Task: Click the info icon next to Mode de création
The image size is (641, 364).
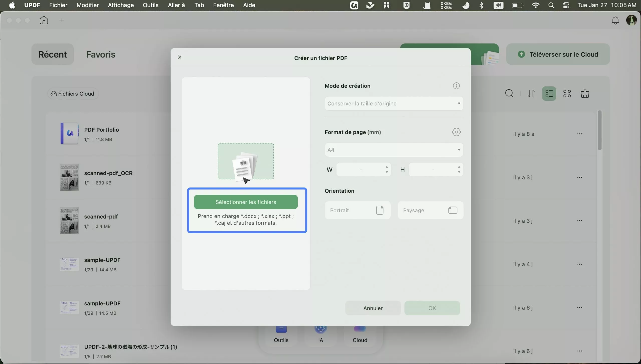Action: 456,86
